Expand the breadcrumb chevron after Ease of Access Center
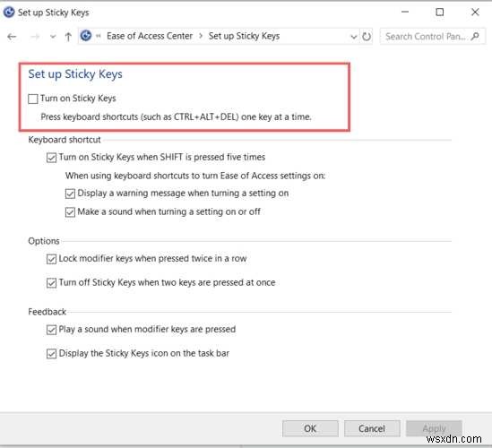492x448 pixels. (201, 36)
